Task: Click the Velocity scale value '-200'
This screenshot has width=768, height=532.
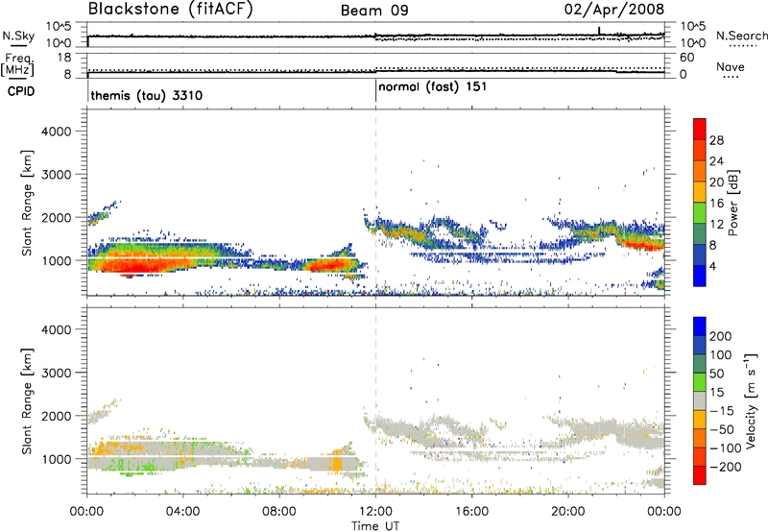Action: pyautogui.click(x=726, y=467)
